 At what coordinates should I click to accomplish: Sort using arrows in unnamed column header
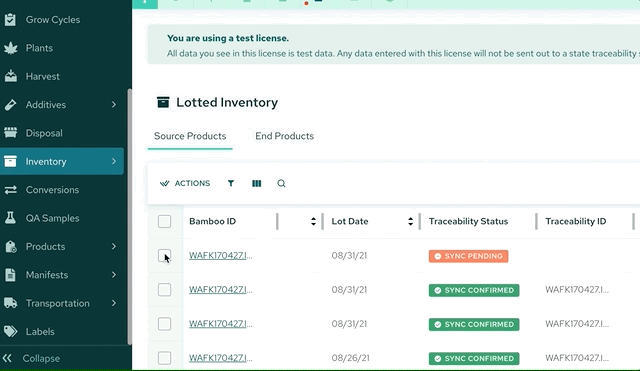click(x=313, y=221)
